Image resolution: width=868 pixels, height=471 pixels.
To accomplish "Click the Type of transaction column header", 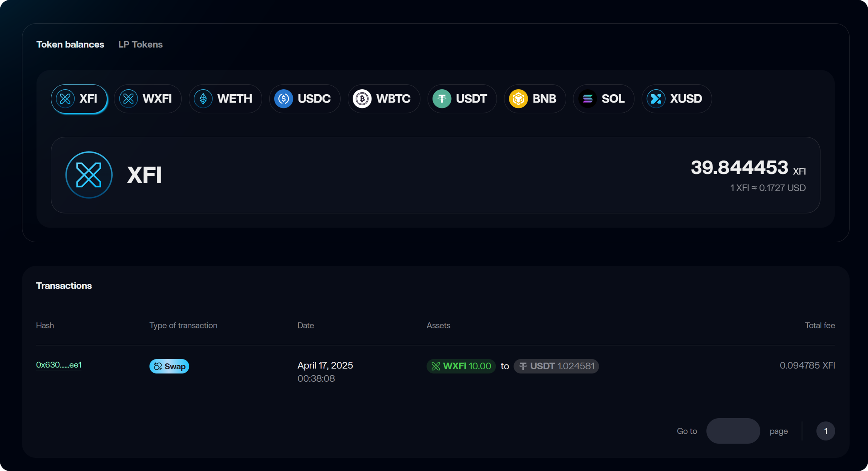I will (x=183, y=326).
